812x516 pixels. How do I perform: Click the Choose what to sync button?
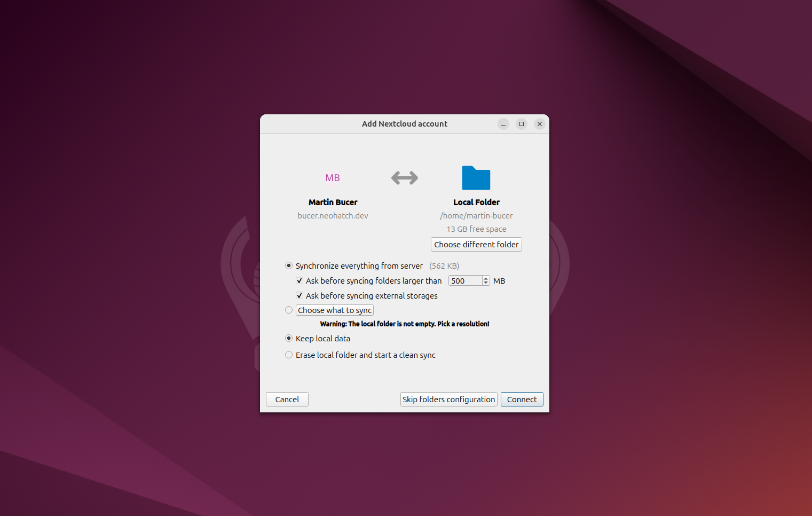[x=335, y=310]
